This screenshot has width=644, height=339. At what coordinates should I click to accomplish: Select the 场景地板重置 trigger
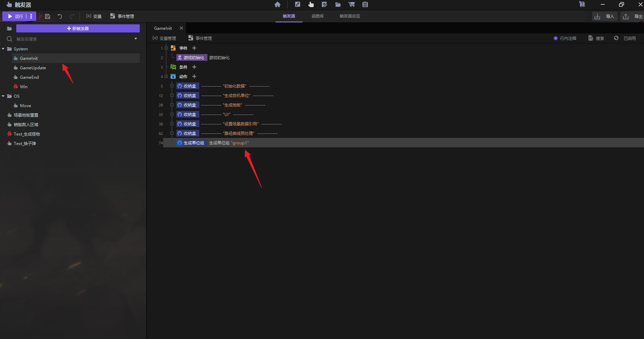click(26, 115)
